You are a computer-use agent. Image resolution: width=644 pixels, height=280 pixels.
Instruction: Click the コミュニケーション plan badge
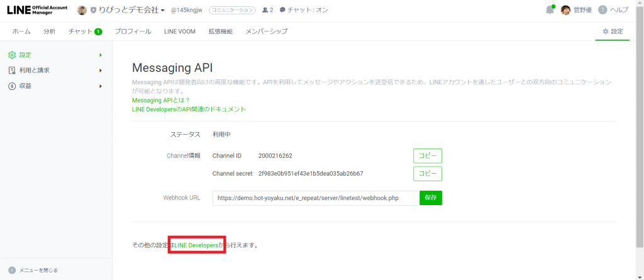click(232, 10)
